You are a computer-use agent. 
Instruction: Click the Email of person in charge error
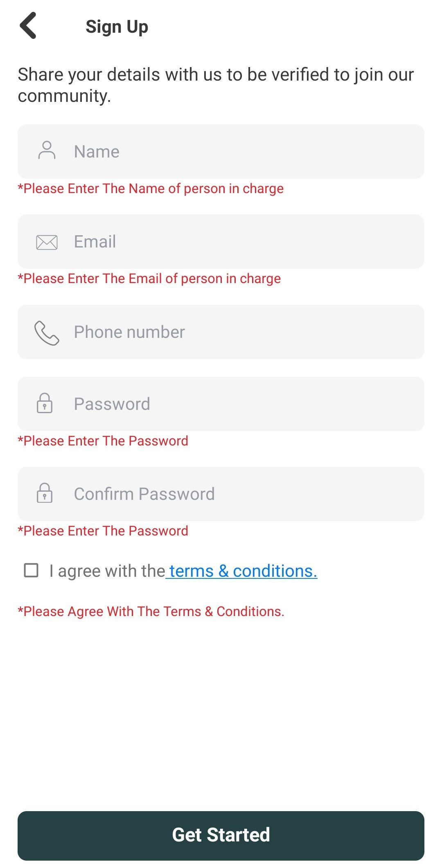pos(149,279)
